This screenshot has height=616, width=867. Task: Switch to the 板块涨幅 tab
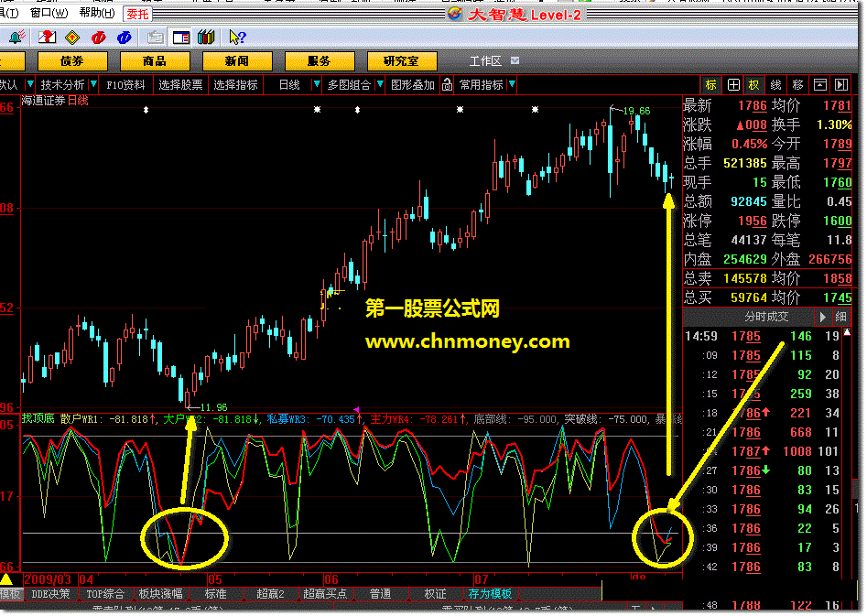160,594
